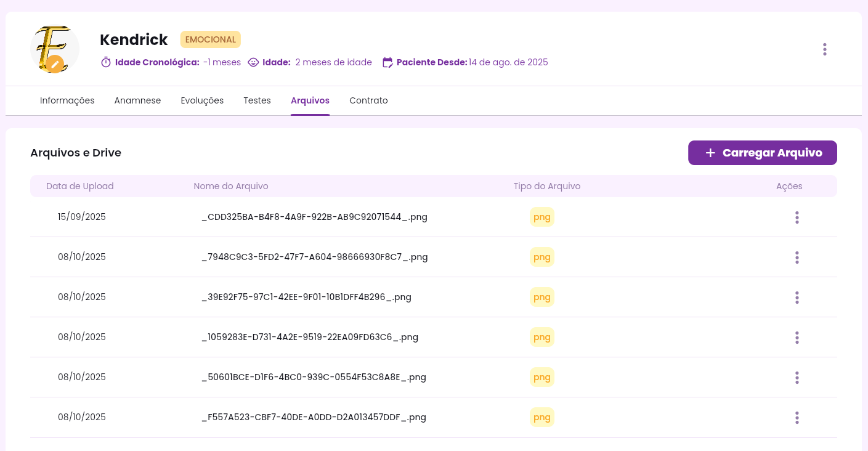The width and height of the screenshot is (868, 451).
Task: Click the Carregar Arquivo button
Action: click(x=762, y=153)
